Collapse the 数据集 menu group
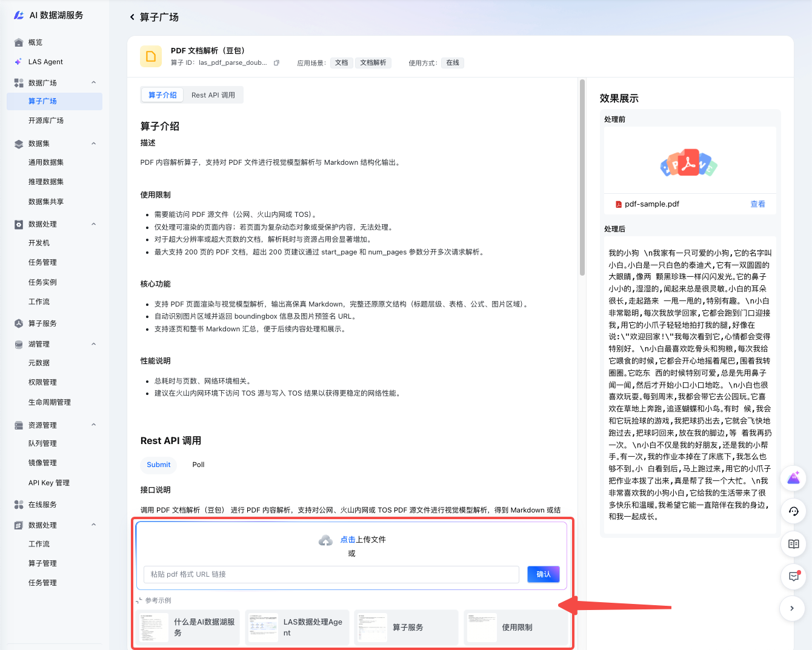 click(x=94, y=144)
